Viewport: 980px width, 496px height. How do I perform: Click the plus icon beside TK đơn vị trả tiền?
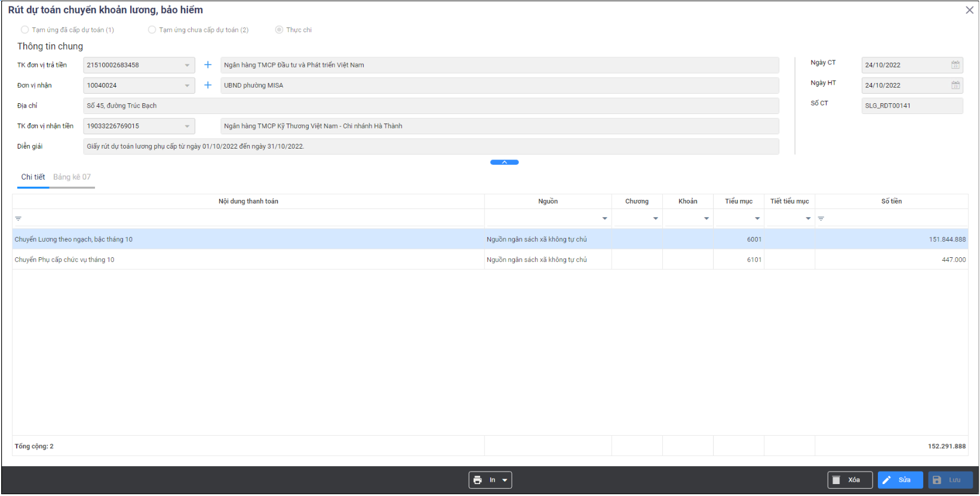(x=208, y=65)
